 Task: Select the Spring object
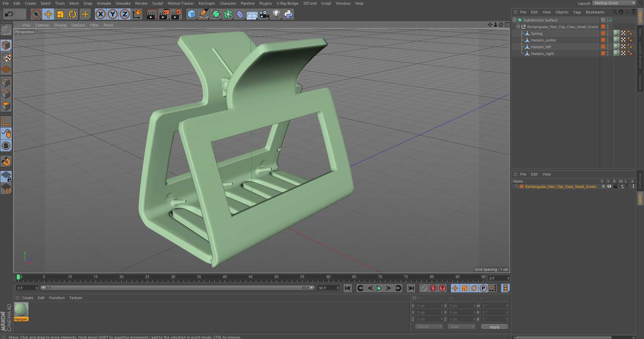[536, 33]
